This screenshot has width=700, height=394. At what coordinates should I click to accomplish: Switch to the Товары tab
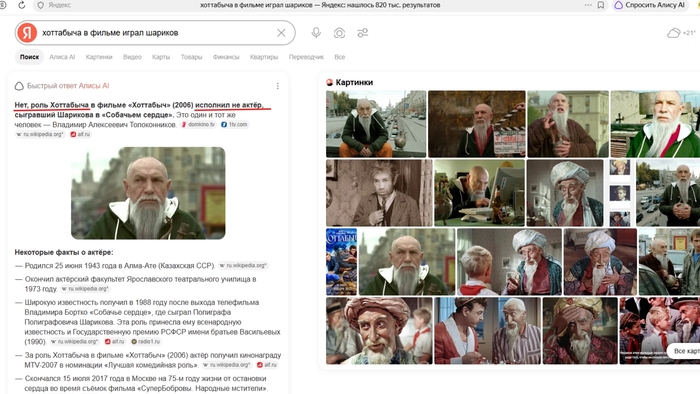point(192,57)
